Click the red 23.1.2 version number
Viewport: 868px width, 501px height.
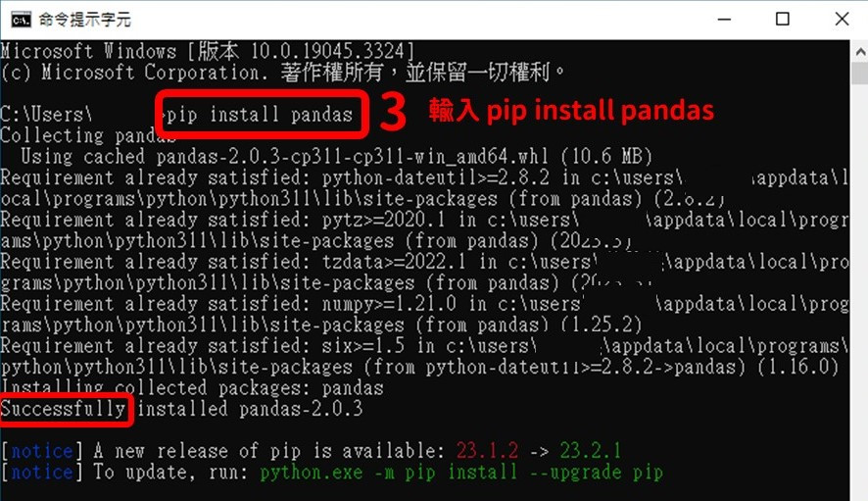tap(487, 451)
